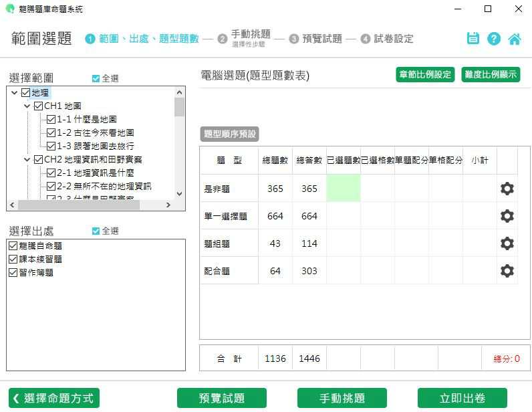The image size is (532, 412).
Task: Uncheck 習作簿題 source checkbox
Action: (x=13, y=272)
